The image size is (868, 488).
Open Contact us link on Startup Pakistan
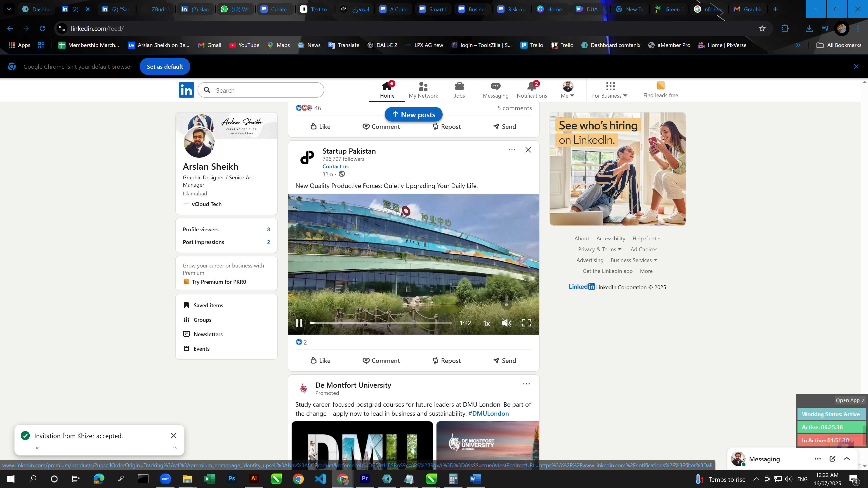click(335, 166)
